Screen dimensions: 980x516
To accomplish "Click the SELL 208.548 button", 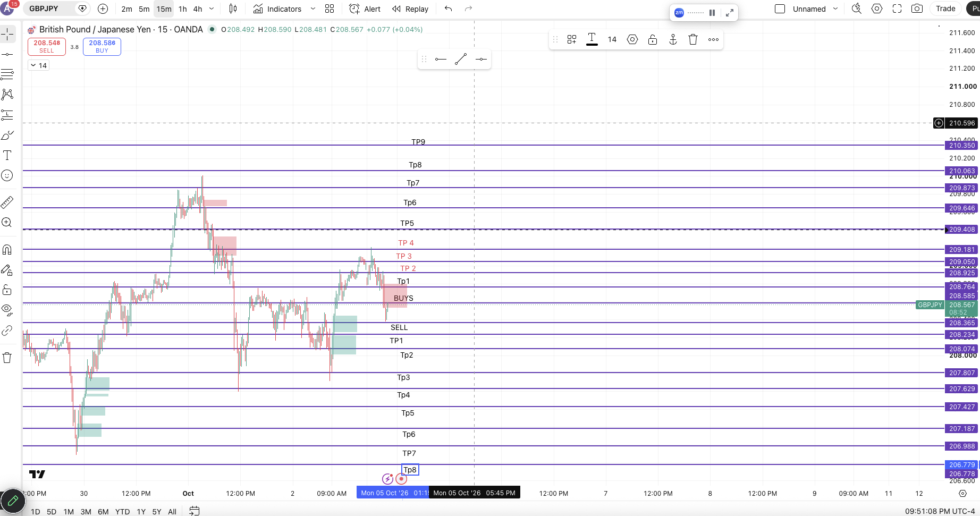I will point(47,47).
